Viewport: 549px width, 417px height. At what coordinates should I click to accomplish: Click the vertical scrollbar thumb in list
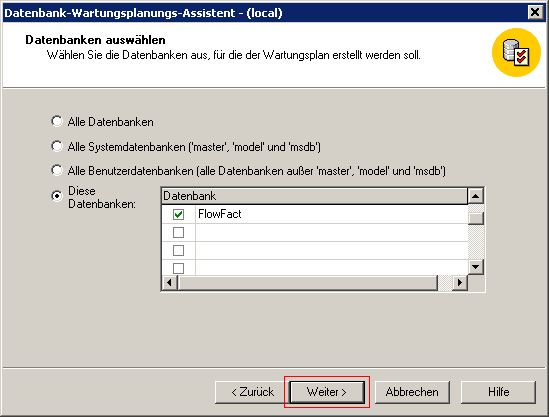(x=476, y=218)
